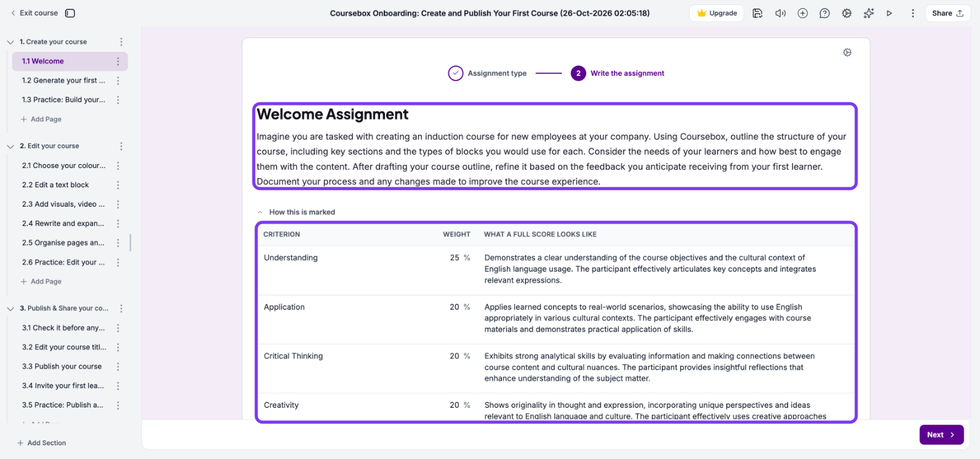Open the audio speaker icon
This screenshot has height=459, width=980.
pyautogui.click(x=780, y=13)
